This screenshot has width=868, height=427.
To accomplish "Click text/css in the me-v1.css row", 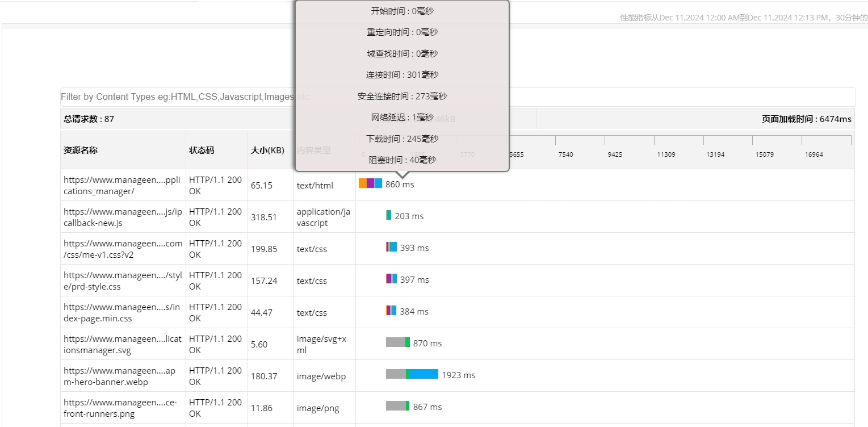I will click(x=312, y=249).
